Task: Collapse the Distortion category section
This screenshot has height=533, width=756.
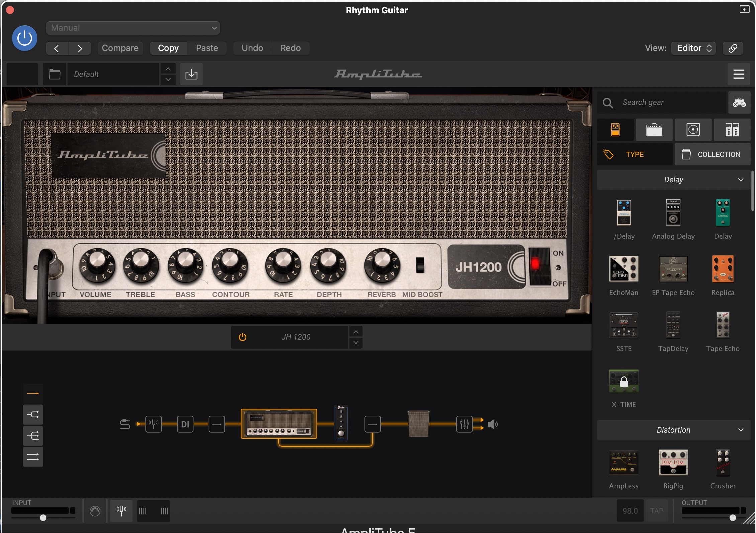Action: 673,430
